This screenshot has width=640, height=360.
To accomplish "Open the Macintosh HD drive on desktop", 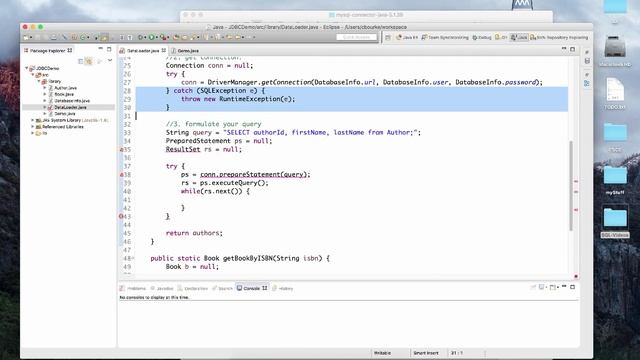I will tap(615, 51).
